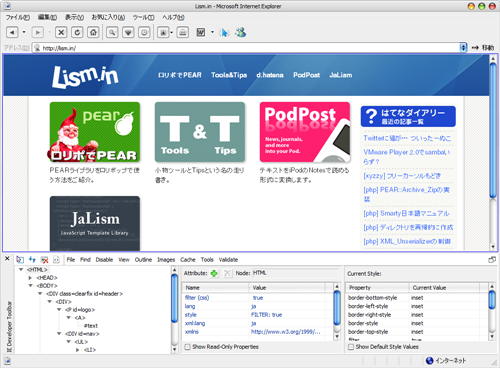Viewport: 500px width, 368px height.
Task: Open the Messenger people icon
Action: 240,32
